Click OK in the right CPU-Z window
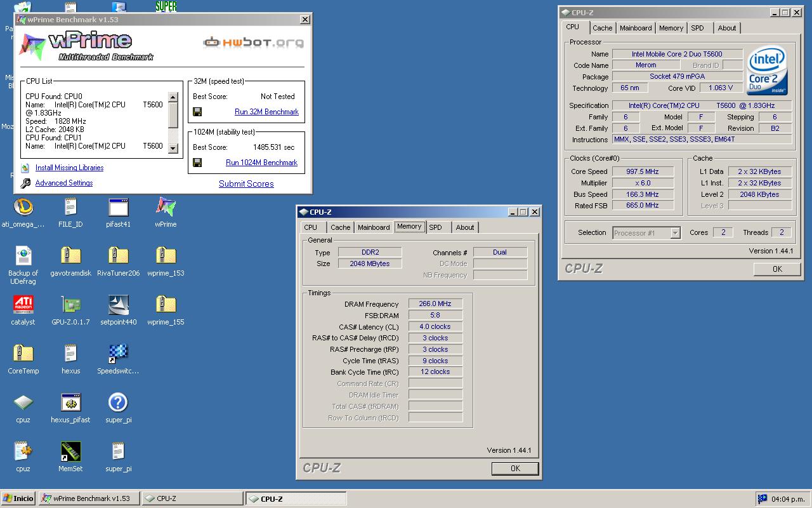The image size is (812, 508). pyautogui.click(x=777, y=269)
